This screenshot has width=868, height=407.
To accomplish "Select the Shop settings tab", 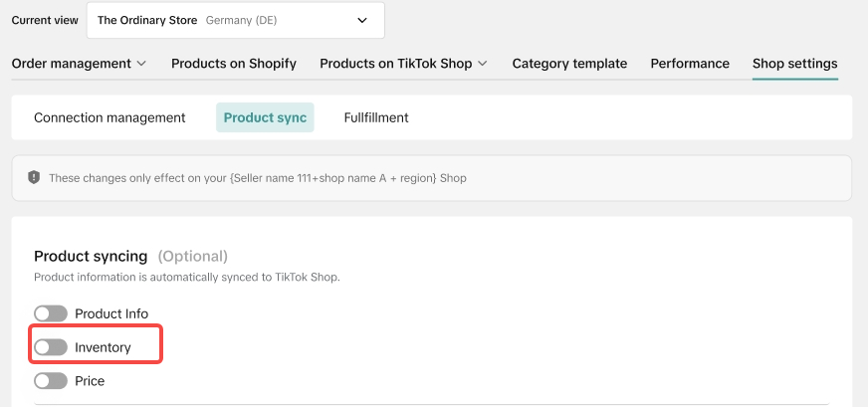I will 795,64.
